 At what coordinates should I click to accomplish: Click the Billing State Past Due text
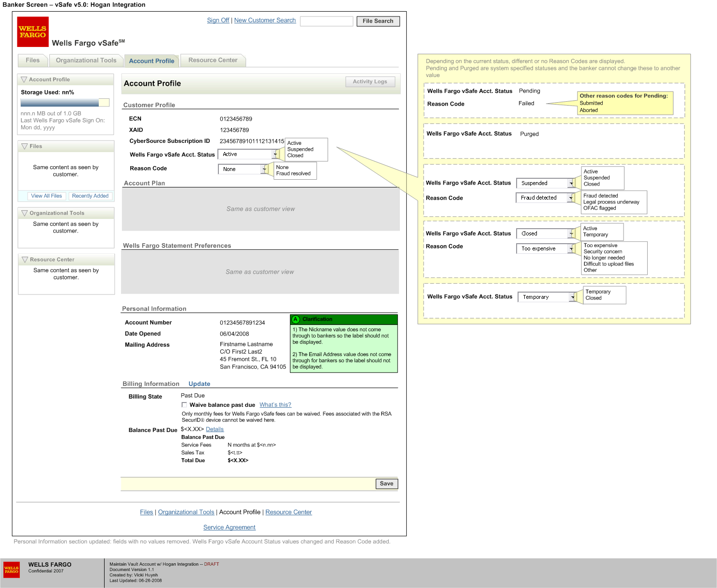pos(193,396)
